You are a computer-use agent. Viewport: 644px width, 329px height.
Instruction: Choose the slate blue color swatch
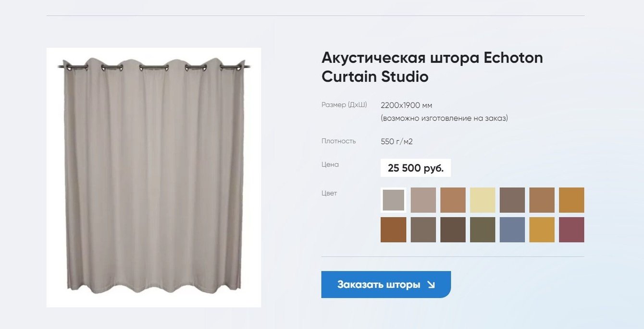[512, 230]
